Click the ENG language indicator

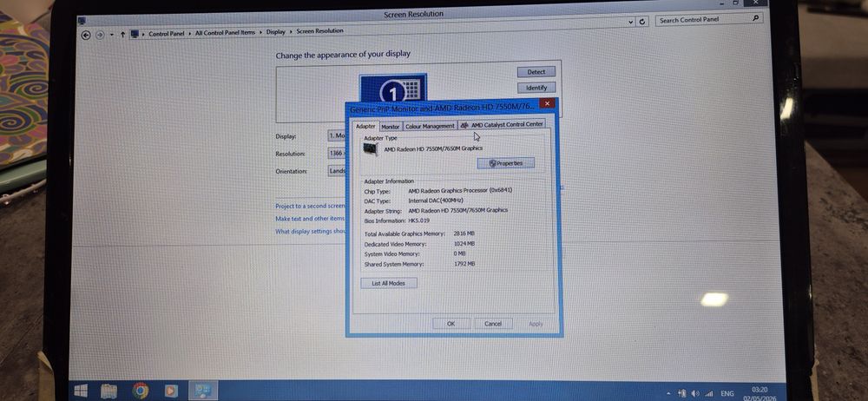(727, 393)
